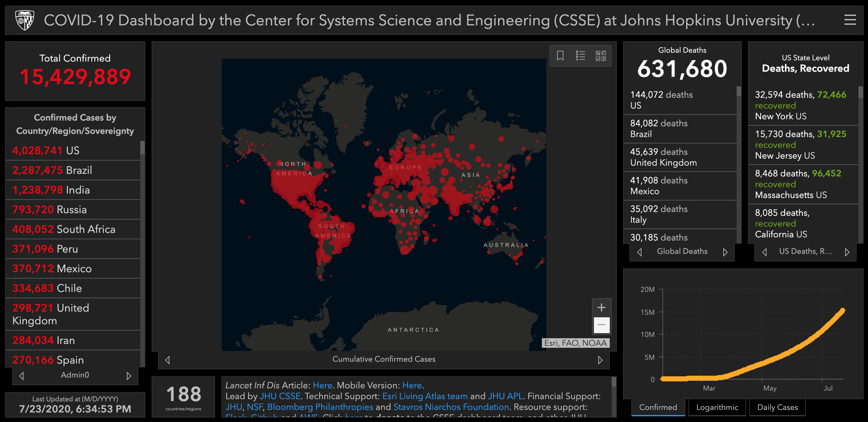868x422 pixels.
Task: Open Esri Living Atlas team link
Action: click(425, 396)
